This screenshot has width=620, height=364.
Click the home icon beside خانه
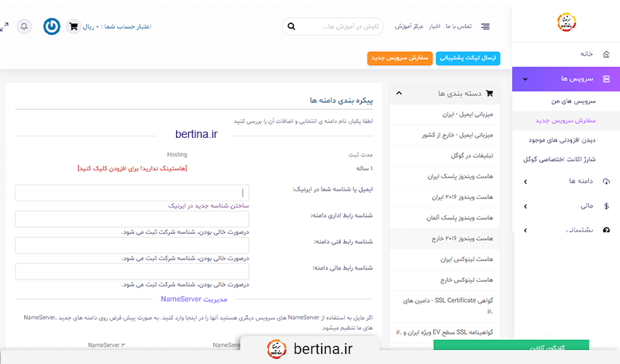(x=606, y=54)
